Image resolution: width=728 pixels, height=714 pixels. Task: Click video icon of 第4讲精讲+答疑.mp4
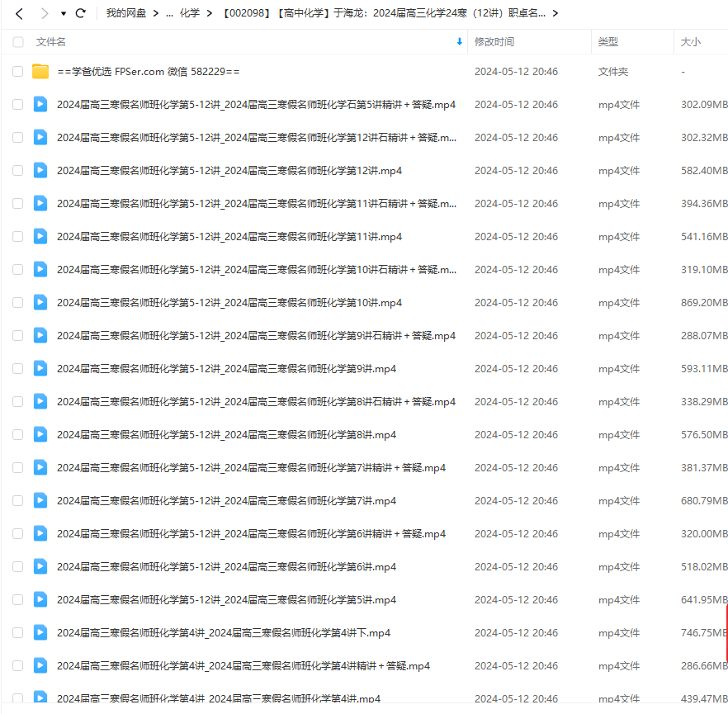click(x=40, y=664)
